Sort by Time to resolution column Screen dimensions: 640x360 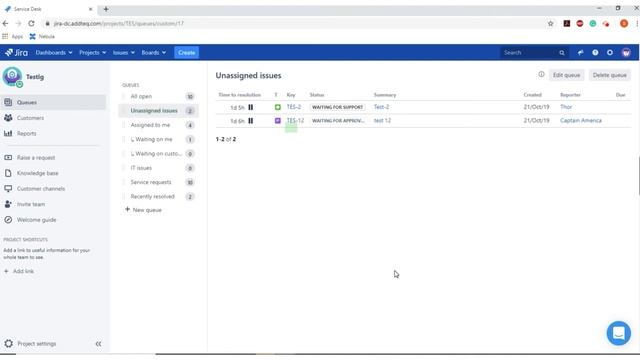click(240, 95)
